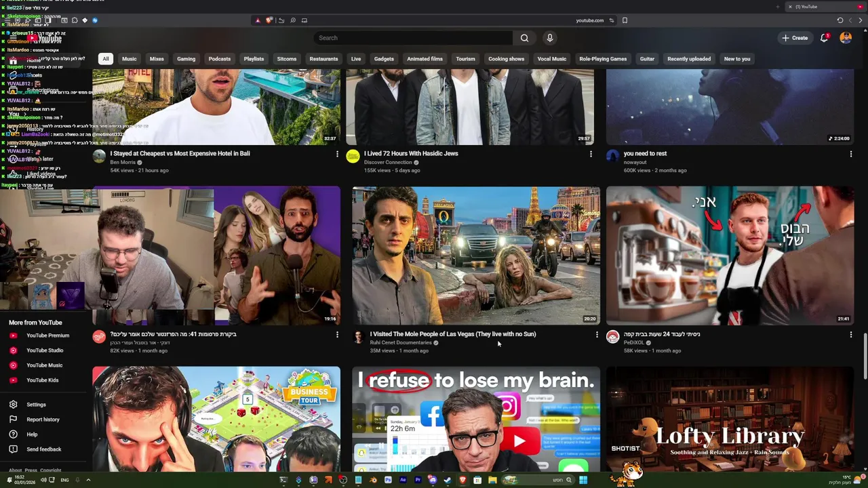The image size is (868, 488).
Task: Select the Animated films filter chip
Action: (x=425, y=59)
